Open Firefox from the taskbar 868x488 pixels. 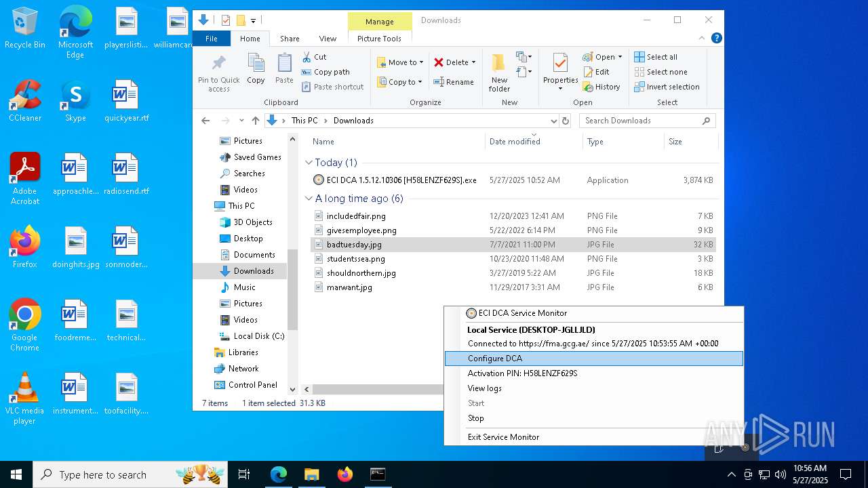[x=345, y=474]
